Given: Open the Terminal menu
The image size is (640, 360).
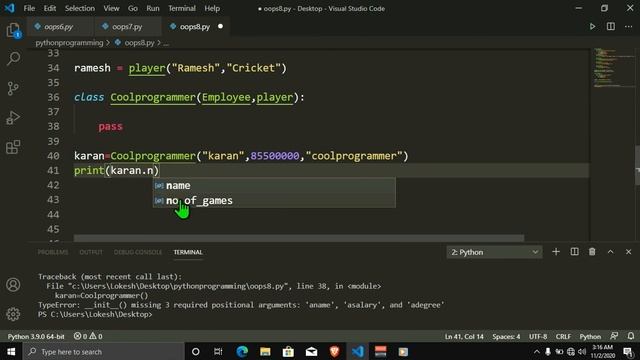Looking at the screenshot, I should [x=182, y=8].
